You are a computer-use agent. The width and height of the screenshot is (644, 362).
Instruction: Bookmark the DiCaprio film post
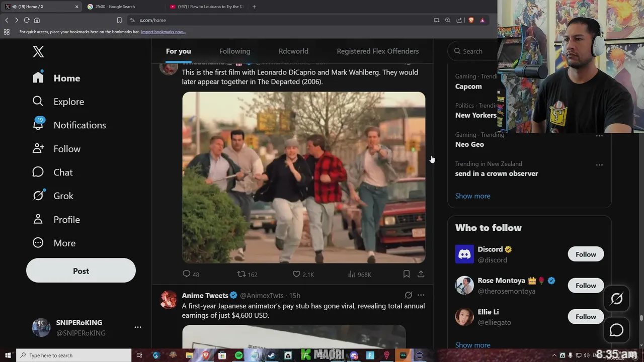point(406,274)
